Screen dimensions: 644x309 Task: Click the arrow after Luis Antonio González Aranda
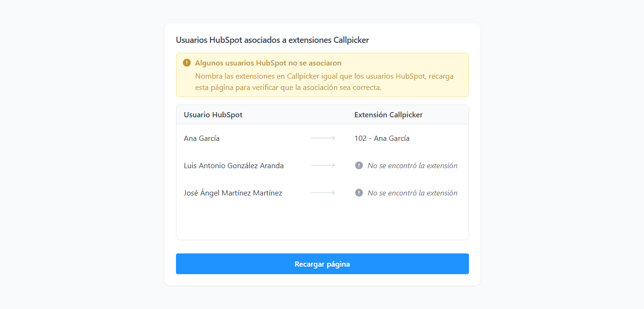pyautogui.click(x=323, y=165)
